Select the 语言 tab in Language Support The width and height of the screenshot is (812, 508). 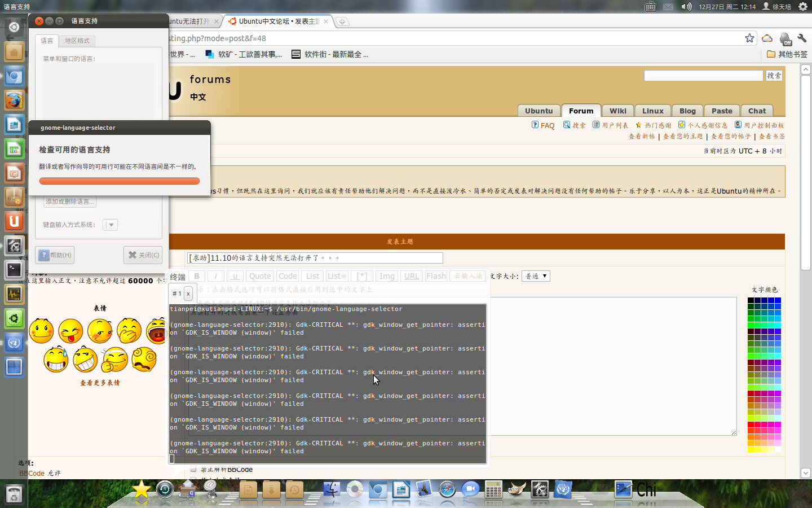point(47,41)
